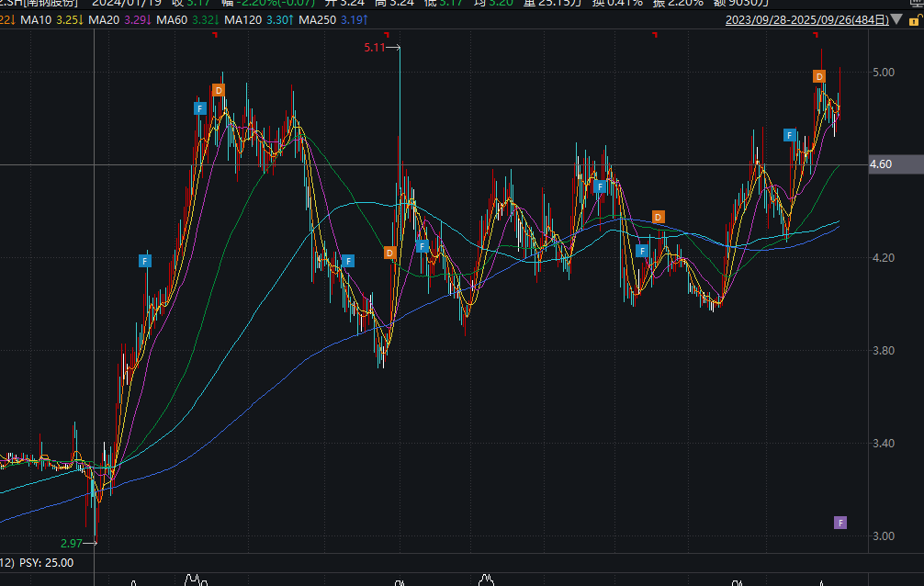Click the highlighted 4.60 crosshair price tag

click(896, 164)
